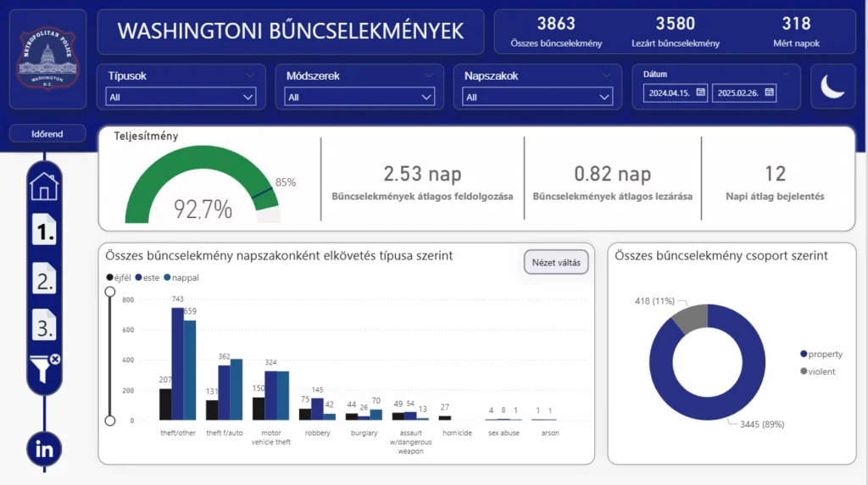The image size is (868, 485).
Task: Click the Időrend button
Action: point(47,134)
